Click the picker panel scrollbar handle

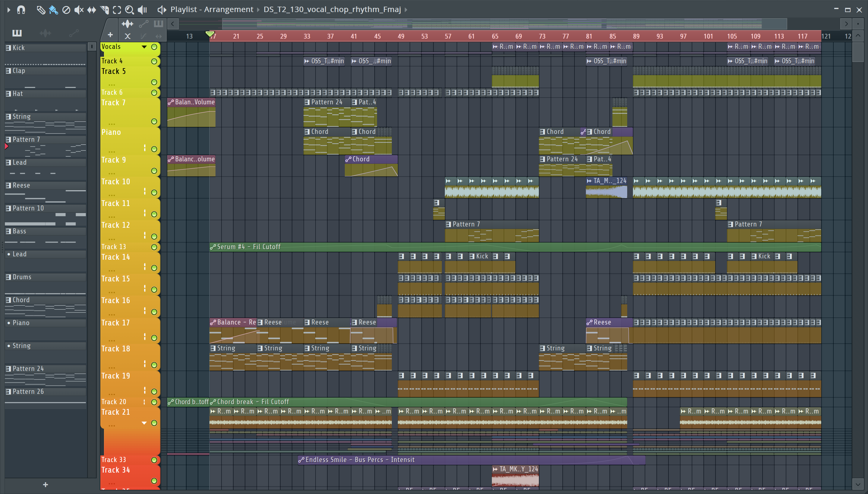click(92, 46)
